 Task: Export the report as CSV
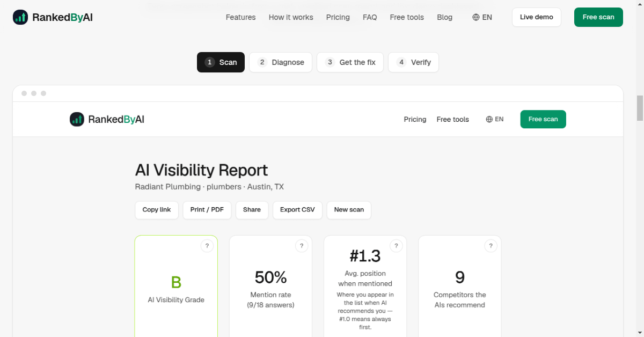click(297, 210)
